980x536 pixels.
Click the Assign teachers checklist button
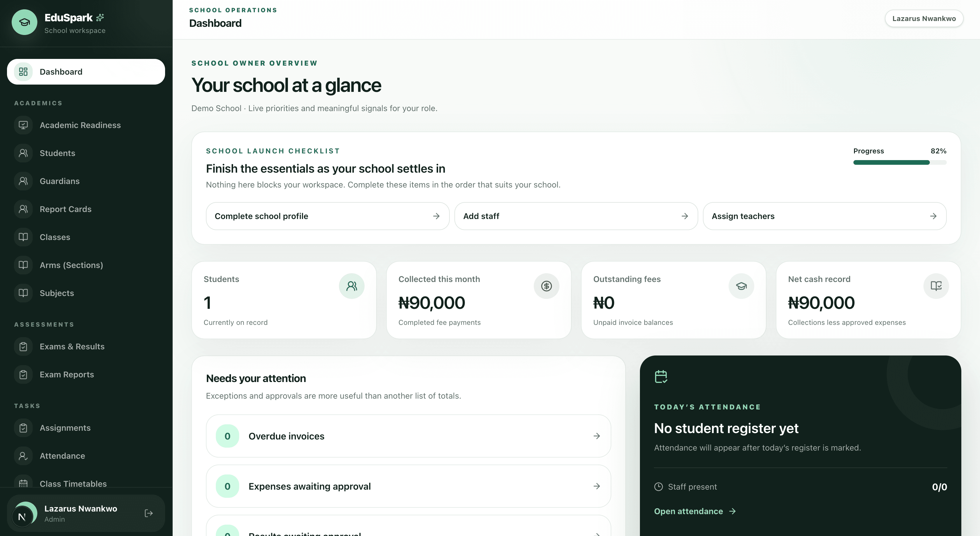click(x=825, y=216)
